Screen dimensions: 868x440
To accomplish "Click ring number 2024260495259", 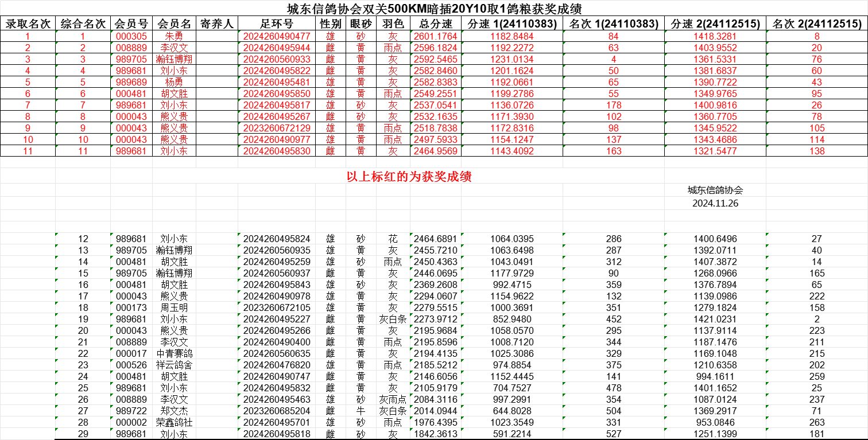I will tap(277, 262).
